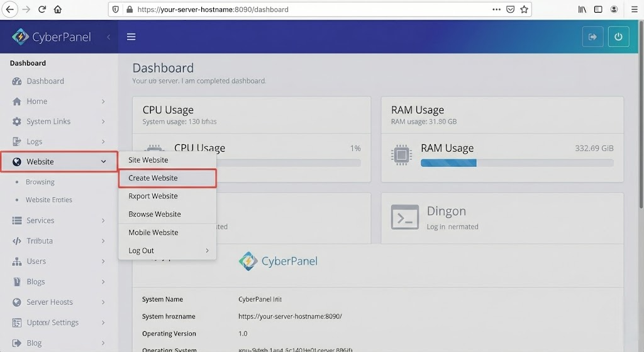644x352 pixels.
Task: Click the terminal icon in Dingon card
Action: pyautogui.click(x=404, y=217)
